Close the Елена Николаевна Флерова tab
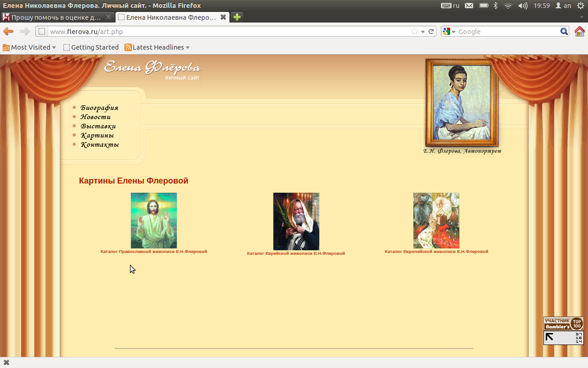Viewport: 588px width, 368px height. pos(223,17)
